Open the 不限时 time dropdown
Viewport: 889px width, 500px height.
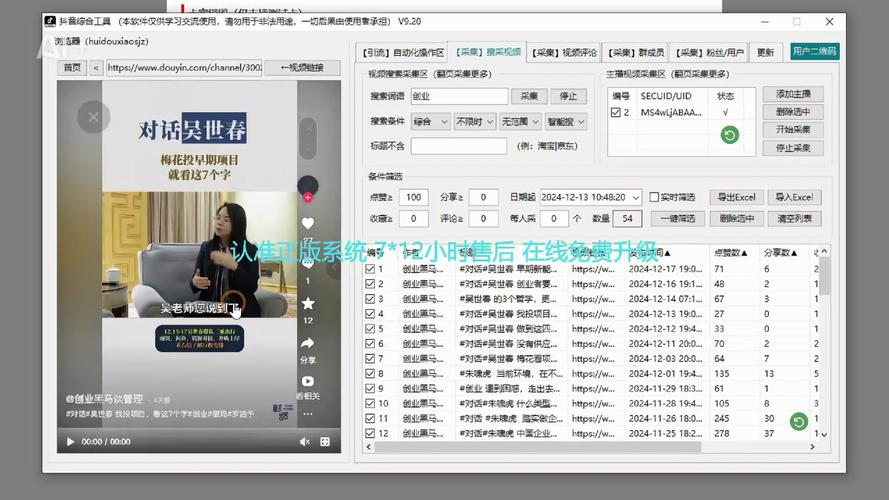pos(475,122)
